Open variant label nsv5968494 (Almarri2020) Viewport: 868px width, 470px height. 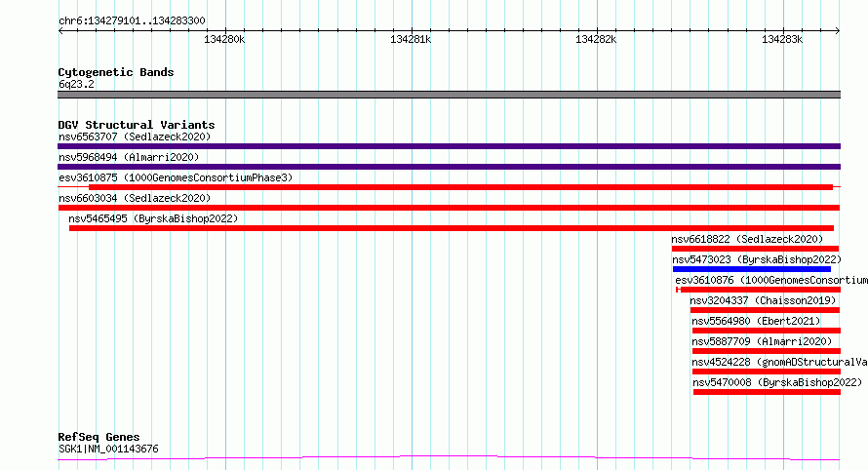pos(129,157)
